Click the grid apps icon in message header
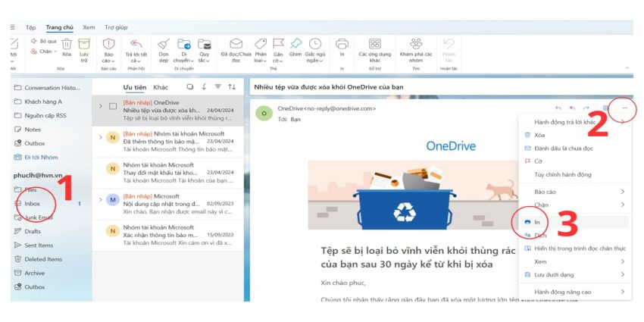 [x=606, y=108]
